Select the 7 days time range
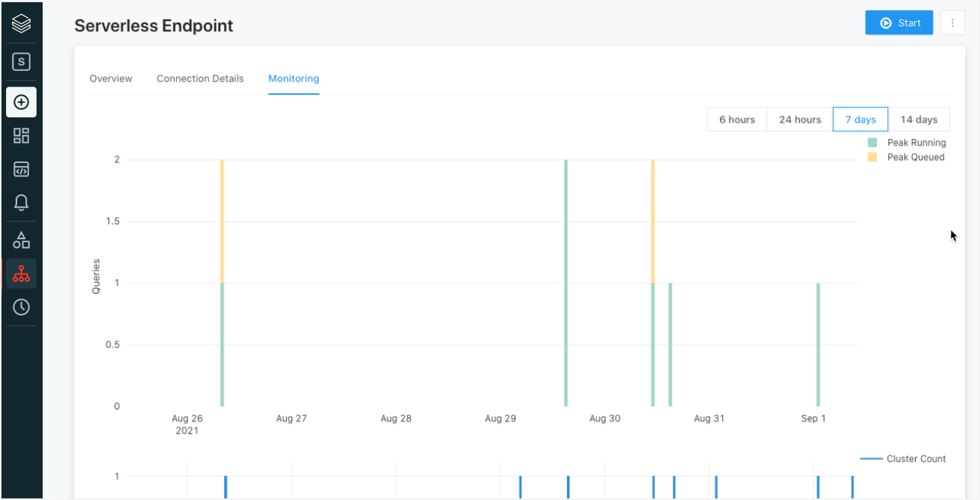The image size is (980, 500). [860, 120]
